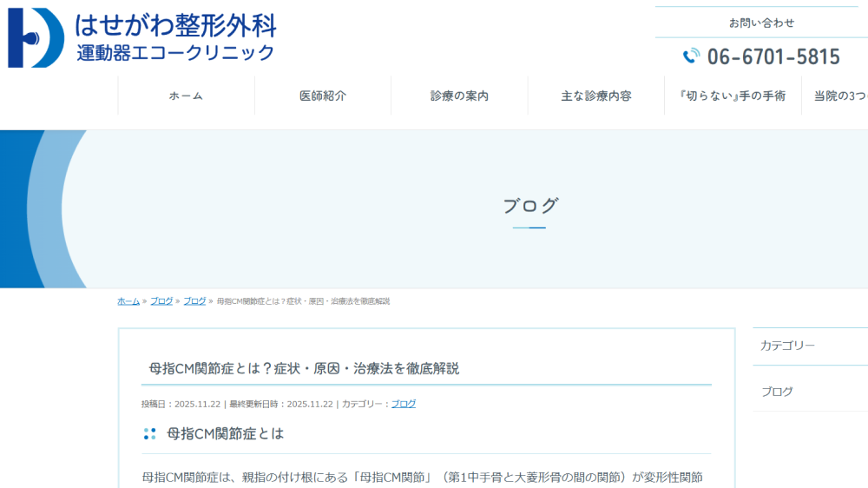
Task: Click the はせがわ整形外科 clinic name logo text
Action: click(174, 25)
